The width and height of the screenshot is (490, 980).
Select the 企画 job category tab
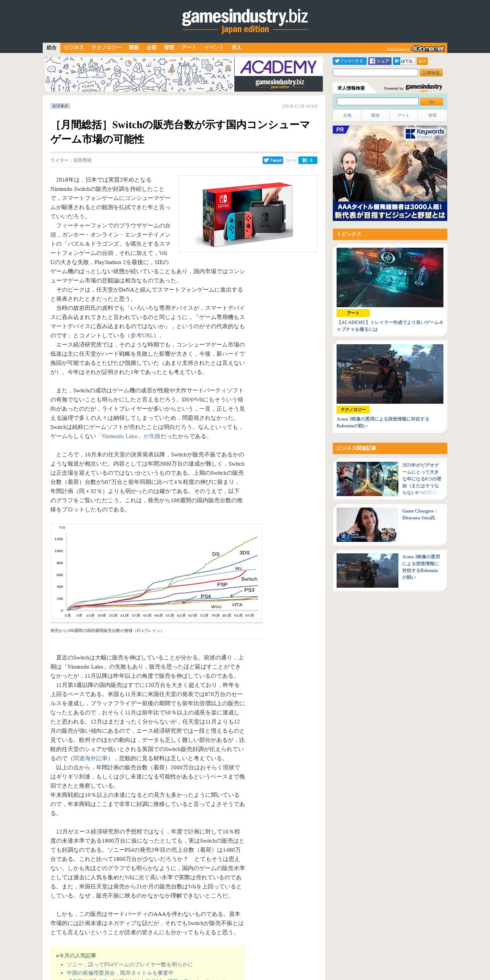click(347, 115)
